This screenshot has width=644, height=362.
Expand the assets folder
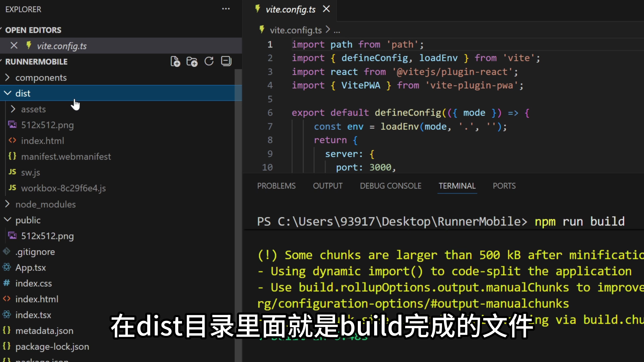pos(33,109)
